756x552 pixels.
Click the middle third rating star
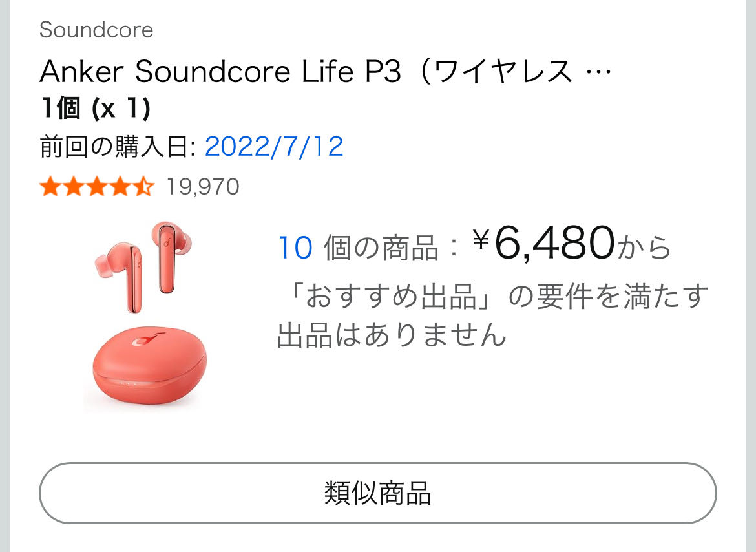click(97, 187)
